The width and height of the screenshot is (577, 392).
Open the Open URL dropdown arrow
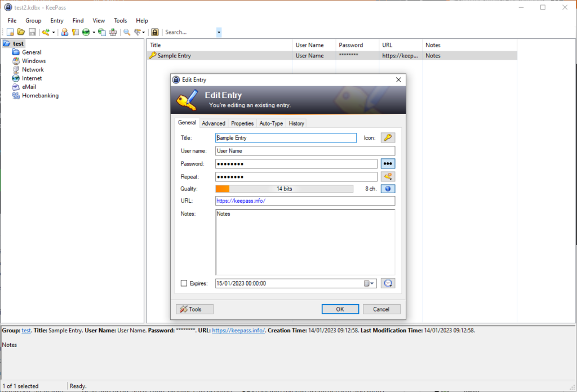tap(94, 32)
